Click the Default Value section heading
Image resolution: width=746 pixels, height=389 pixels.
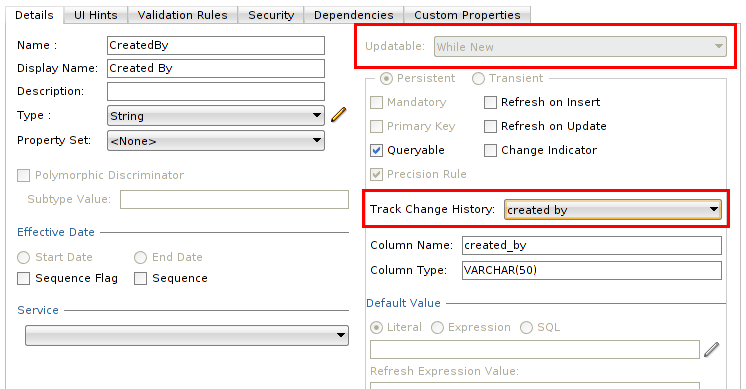pyautogui.click(x=403, y=303)
